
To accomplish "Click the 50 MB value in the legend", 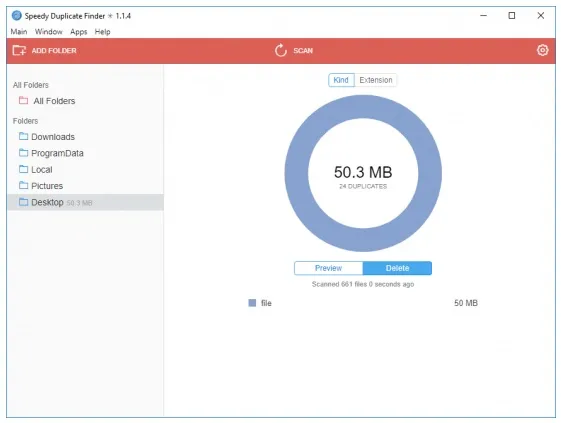I will [466, 303].
